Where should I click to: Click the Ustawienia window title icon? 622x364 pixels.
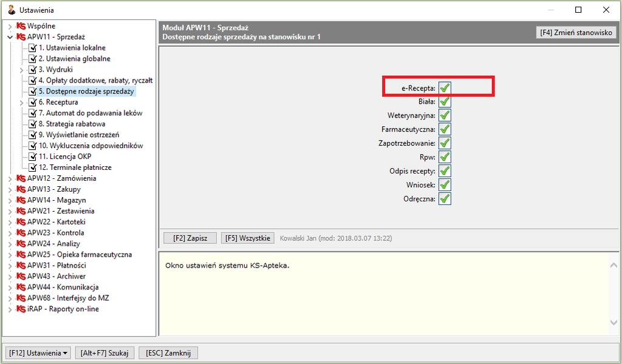click(12, 10)
